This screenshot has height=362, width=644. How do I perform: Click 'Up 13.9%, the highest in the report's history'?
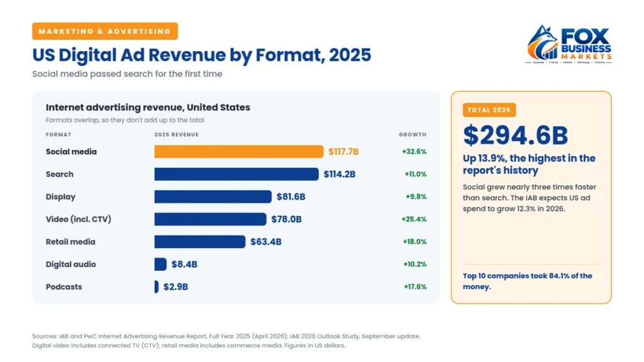point(529,164)
